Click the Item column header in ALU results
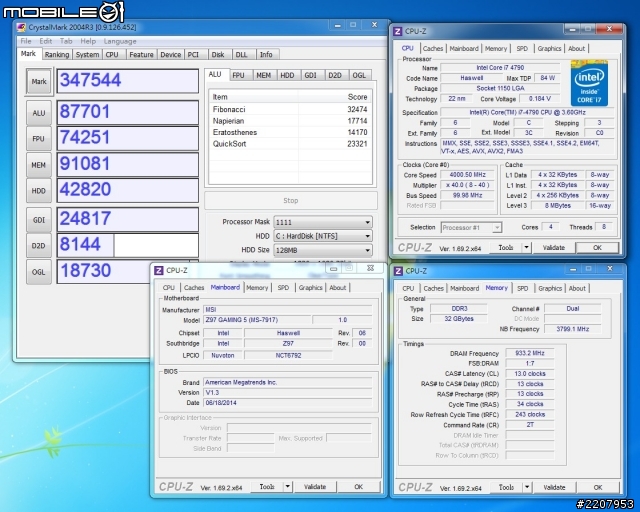640x512 pixels. [x=253, y=97]
